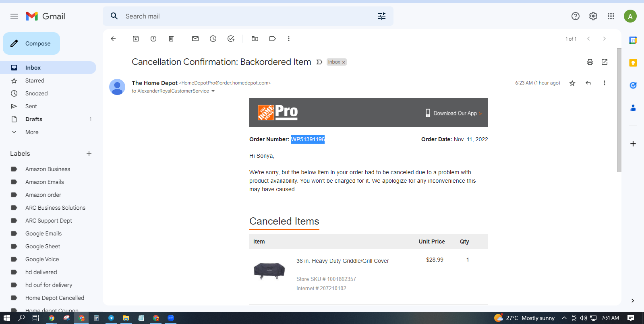
Task: Archive this email
Action: click(x=136, y=39)
